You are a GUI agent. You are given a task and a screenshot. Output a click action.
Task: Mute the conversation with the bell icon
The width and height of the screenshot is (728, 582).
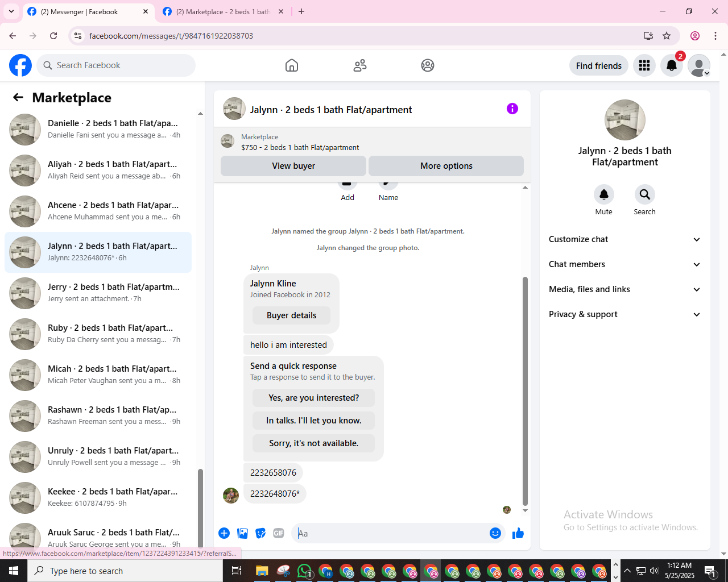pos(604,194)
